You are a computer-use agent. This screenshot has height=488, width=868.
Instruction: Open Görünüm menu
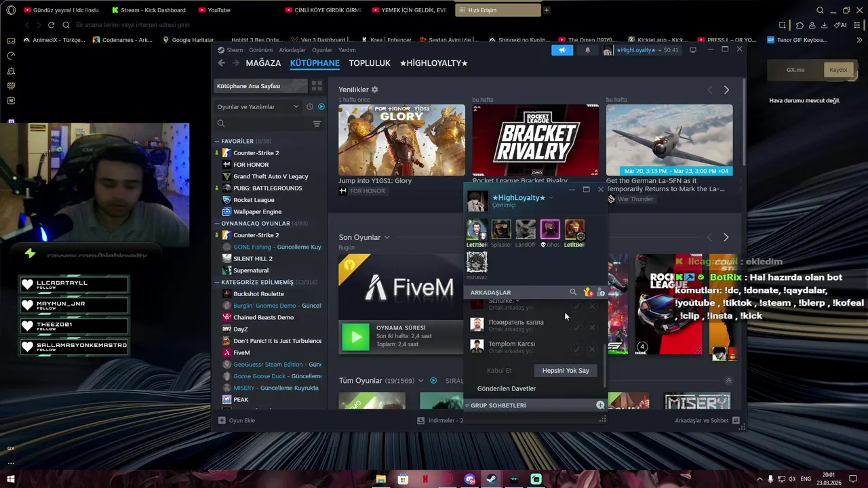pyautogui.click(x=261, y=50)
